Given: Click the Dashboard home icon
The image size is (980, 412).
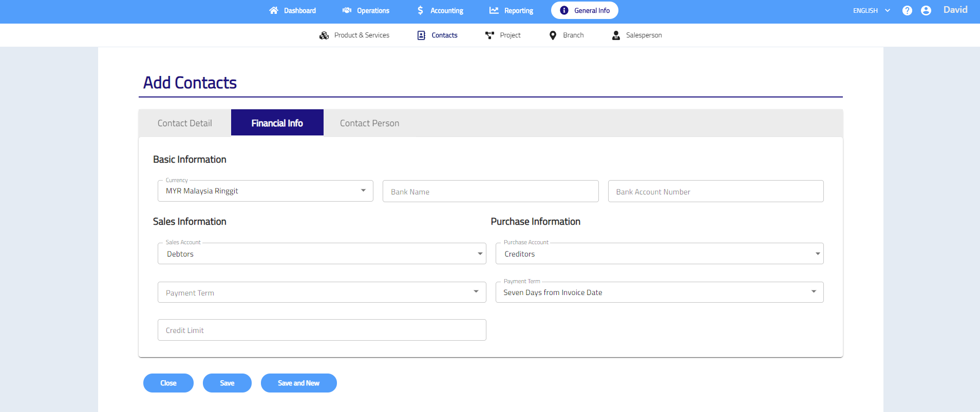Looking at the screenshot, I should [274, 10].
